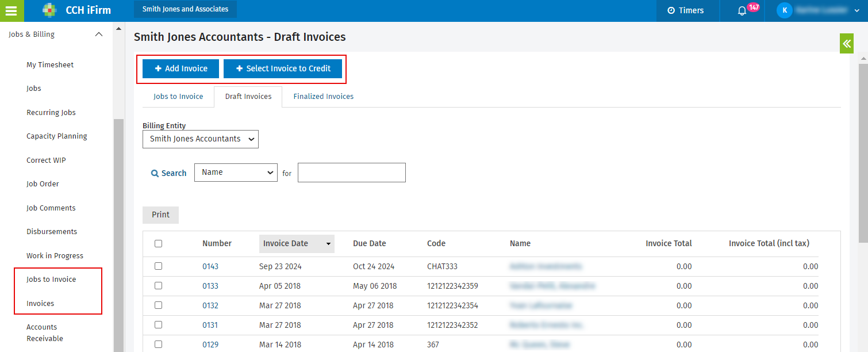This screenshot has height=352, width=868.
Task: Click the user avatar K icon
Action: pos(784,10)
